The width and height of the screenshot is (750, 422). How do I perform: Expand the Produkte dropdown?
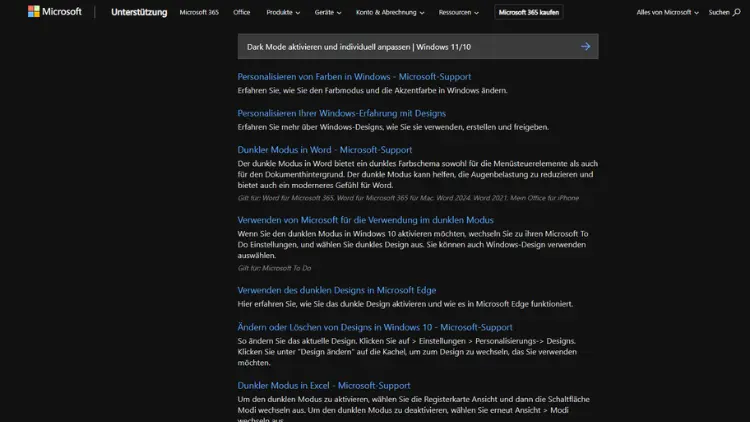pyautogui.click(x=283, y=12)
